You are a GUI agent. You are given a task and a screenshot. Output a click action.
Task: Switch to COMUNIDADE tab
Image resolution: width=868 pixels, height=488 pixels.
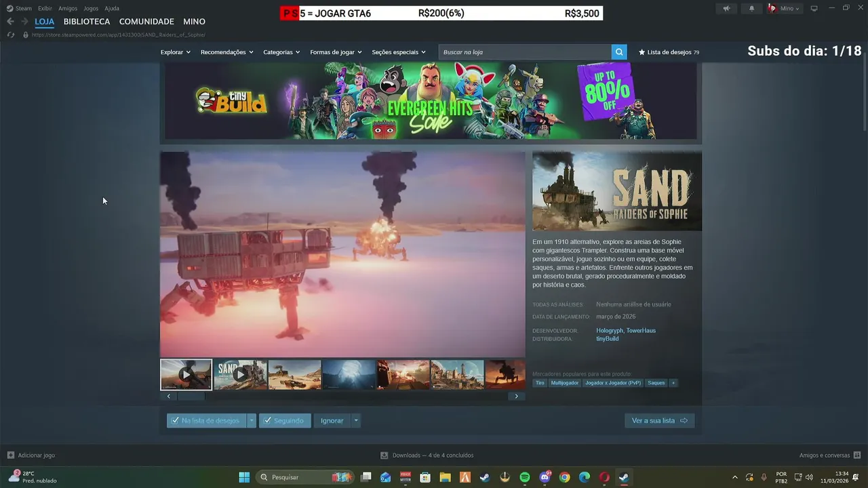pos(146,22)
